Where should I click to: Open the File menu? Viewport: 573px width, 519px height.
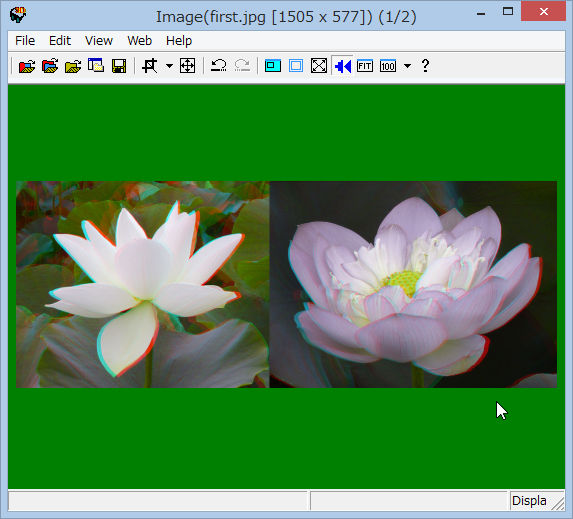(x=25, y=41)
